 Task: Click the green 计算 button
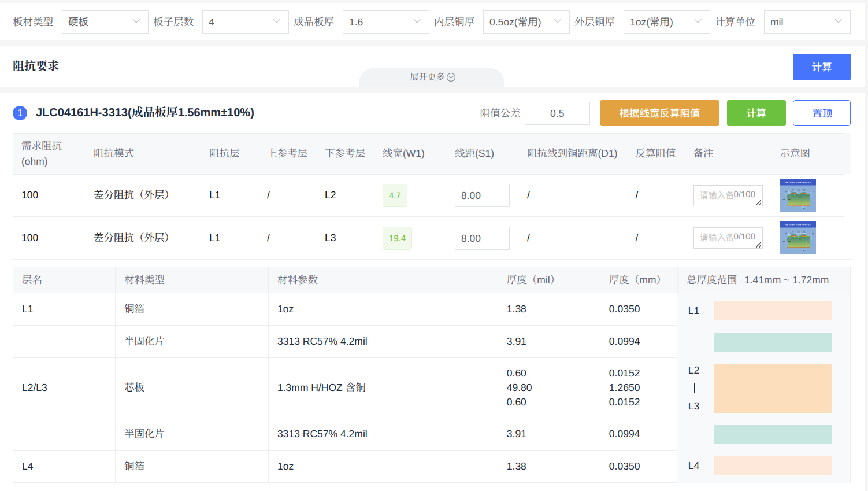pyautogui.click(x=756, y=113)
